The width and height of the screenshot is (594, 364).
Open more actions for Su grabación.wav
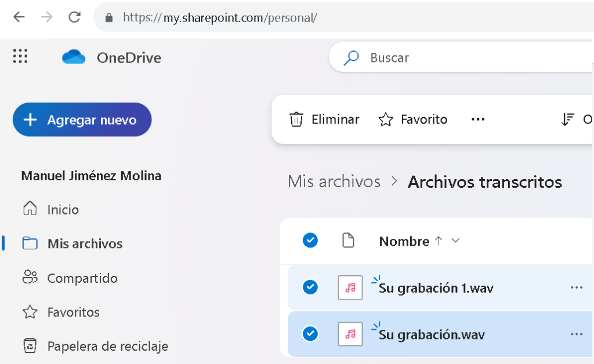[x=577, y=334]
